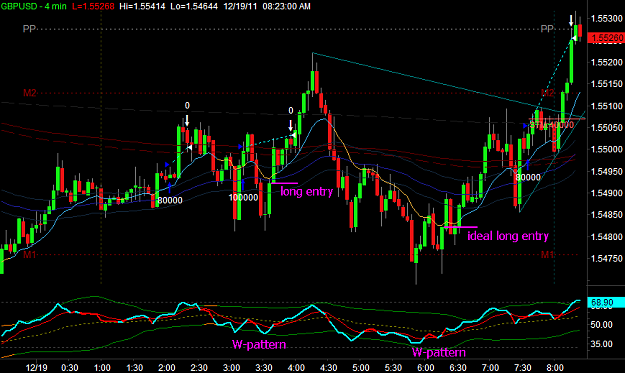Select the L=1.55268 last price readout
Image resolution: width=625 pixels, height=373 pixels.
point(93,6)
